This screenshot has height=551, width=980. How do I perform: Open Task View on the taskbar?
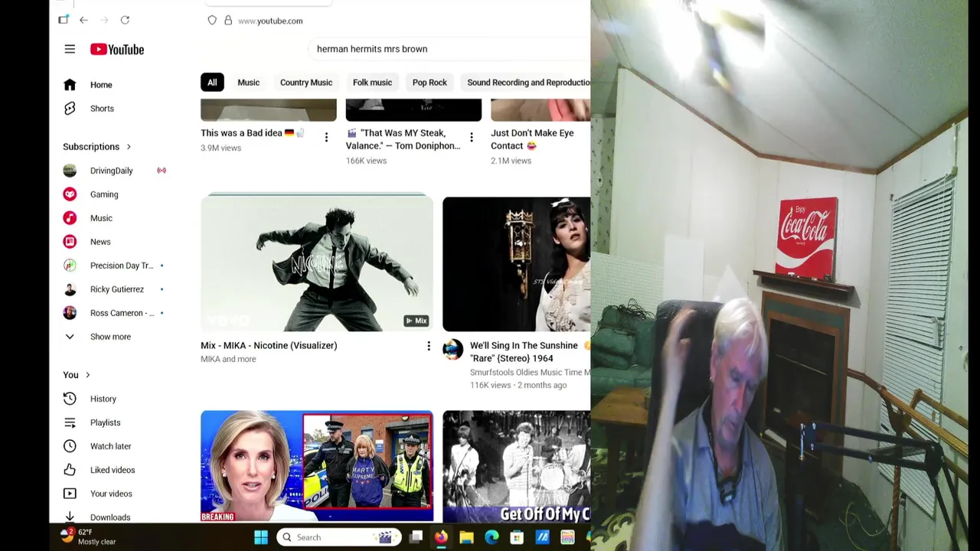(x=416, y=537)
